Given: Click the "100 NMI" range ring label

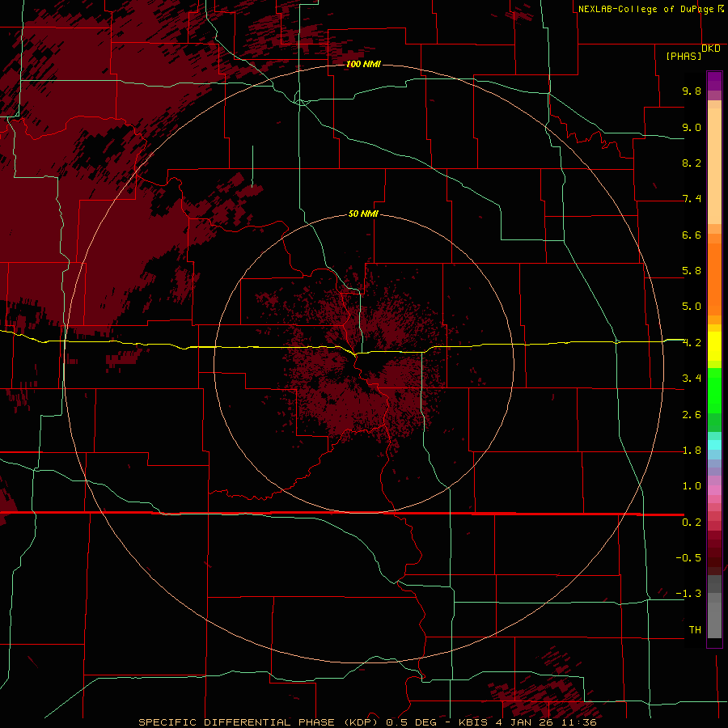Looking at the screenshot, I should [x=363, y=64].
